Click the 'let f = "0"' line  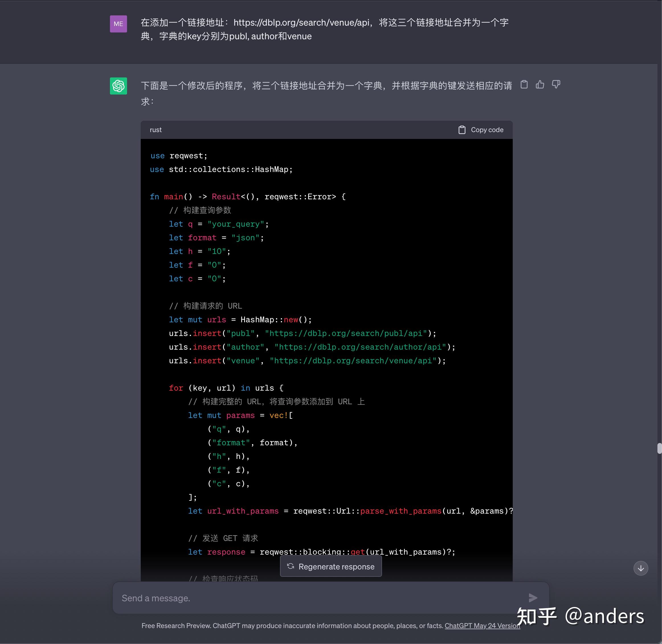coord(197,265)
